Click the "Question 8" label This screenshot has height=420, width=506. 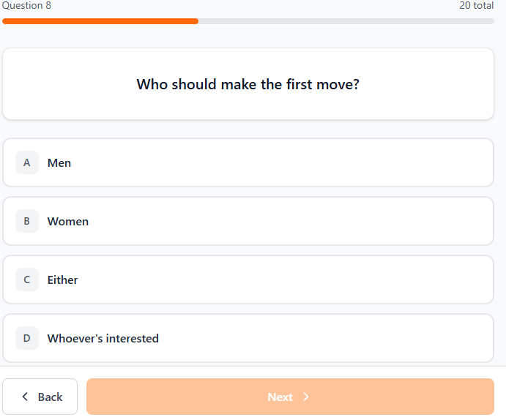pos(26,6)
